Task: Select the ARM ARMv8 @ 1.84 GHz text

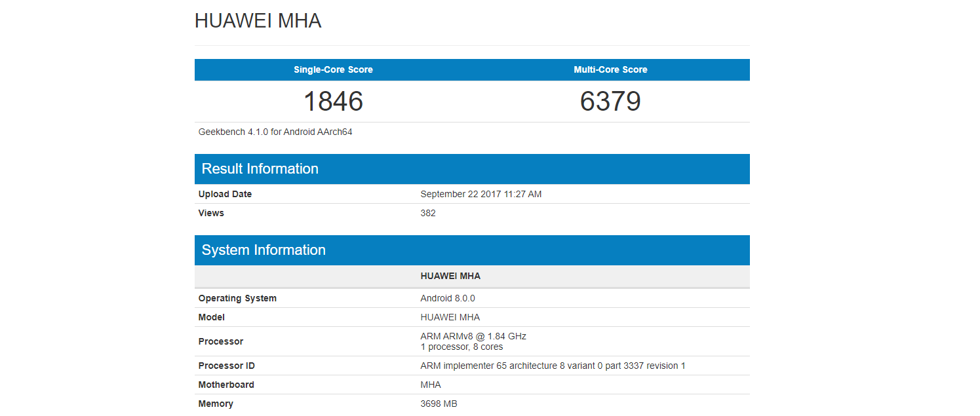Action: [473, 336]
